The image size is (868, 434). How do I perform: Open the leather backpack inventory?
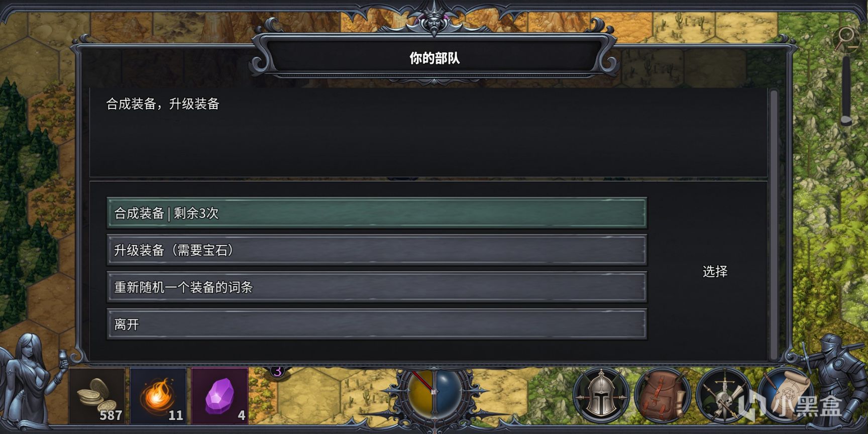(x=663, y=395)
